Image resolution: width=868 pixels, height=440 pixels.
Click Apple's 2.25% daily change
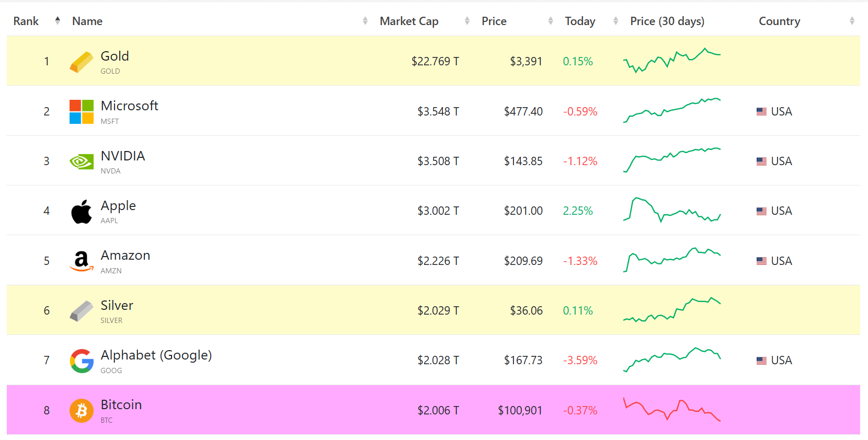(x=578, y=211)
